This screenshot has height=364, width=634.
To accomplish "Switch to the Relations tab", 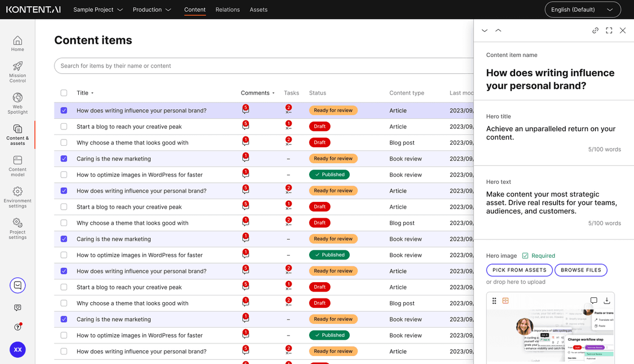I will click(x=228, y=10).
